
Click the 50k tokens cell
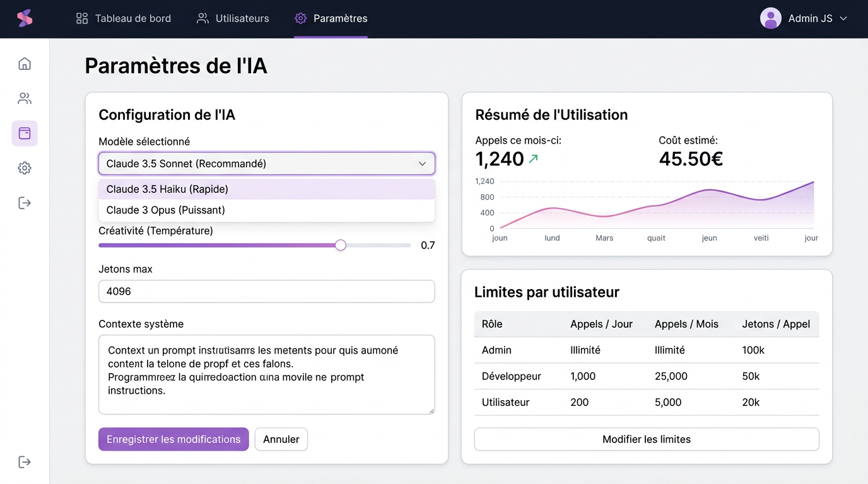click(751, 376)
